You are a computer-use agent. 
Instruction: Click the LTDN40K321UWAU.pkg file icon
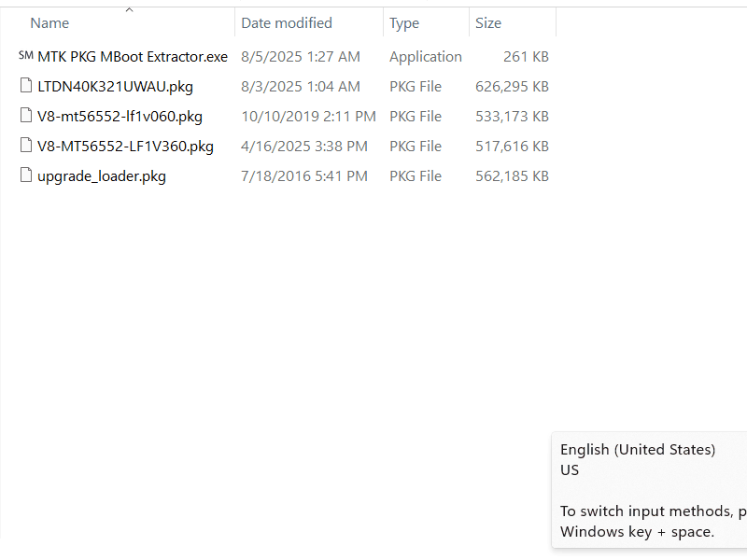tap(26, 86)
